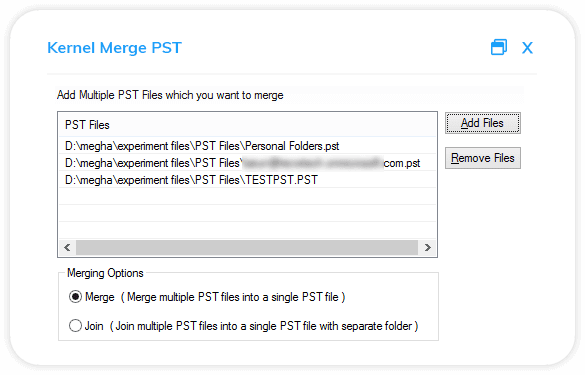The height and width of the screenshot is (375, 585).
Task: Click the Kernel Merge PST title
Action: click(114, 48)
